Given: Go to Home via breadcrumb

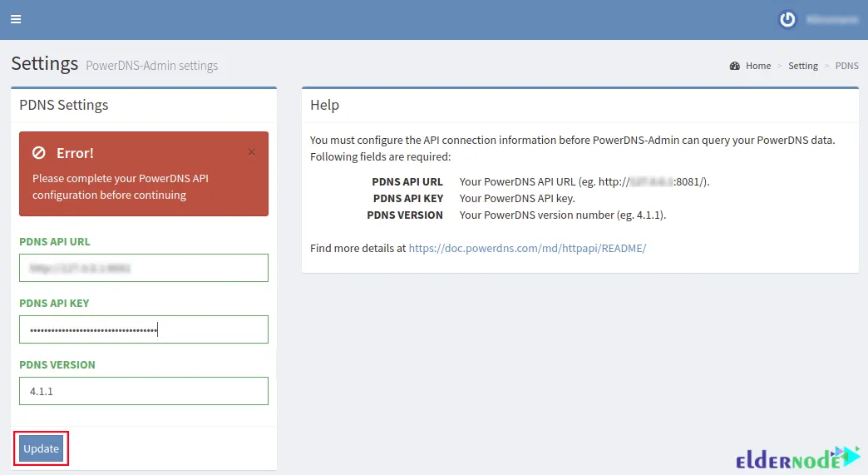Looking at the screenshot, I should tap(757, 66).
